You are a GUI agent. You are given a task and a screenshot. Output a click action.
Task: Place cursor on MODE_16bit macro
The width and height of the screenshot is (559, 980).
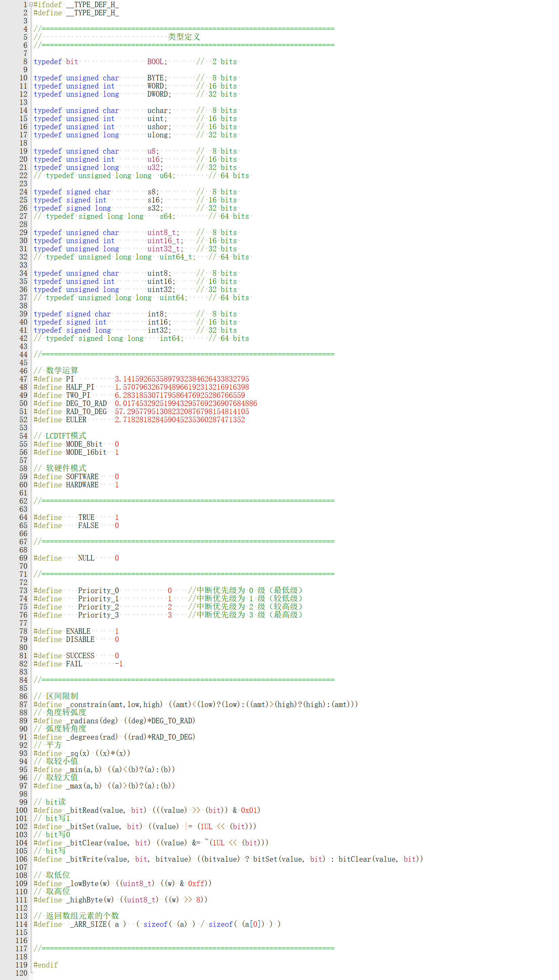tap(86, 452)
